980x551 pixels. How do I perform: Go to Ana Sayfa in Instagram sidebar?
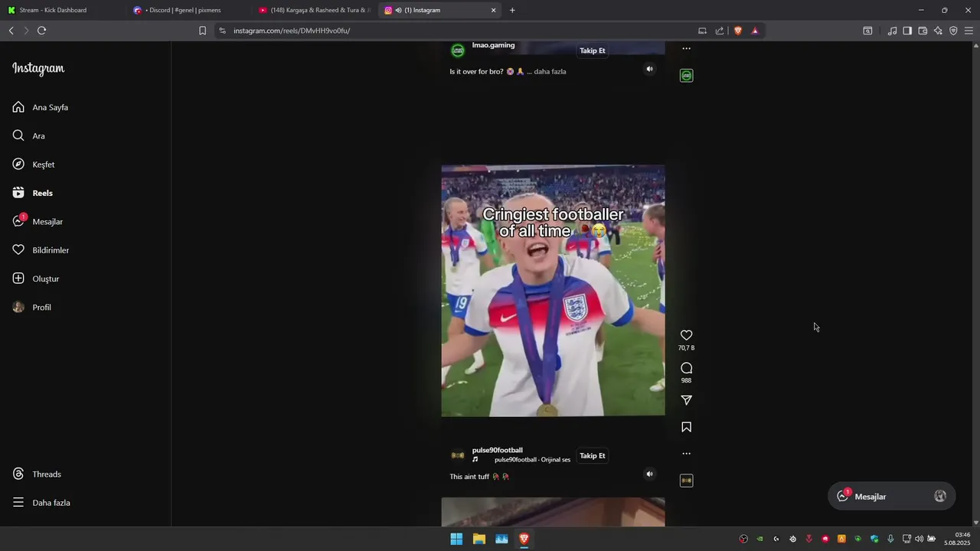41,107
